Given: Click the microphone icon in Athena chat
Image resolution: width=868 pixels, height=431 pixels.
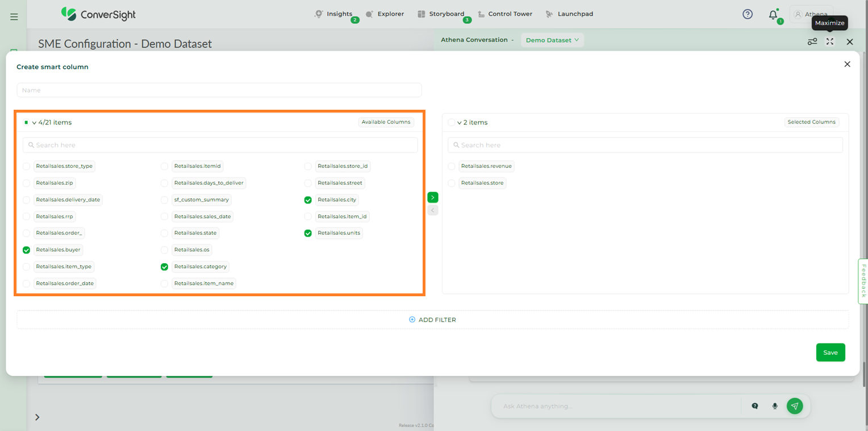Looking at the screenshot, I should click(774, 406).
